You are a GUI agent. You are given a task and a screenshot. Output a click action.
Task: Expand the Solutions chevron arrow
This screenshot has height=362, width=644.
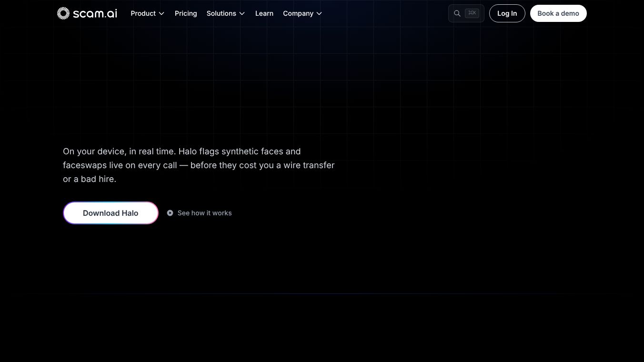pyautogui.click(x=242, y=13)
